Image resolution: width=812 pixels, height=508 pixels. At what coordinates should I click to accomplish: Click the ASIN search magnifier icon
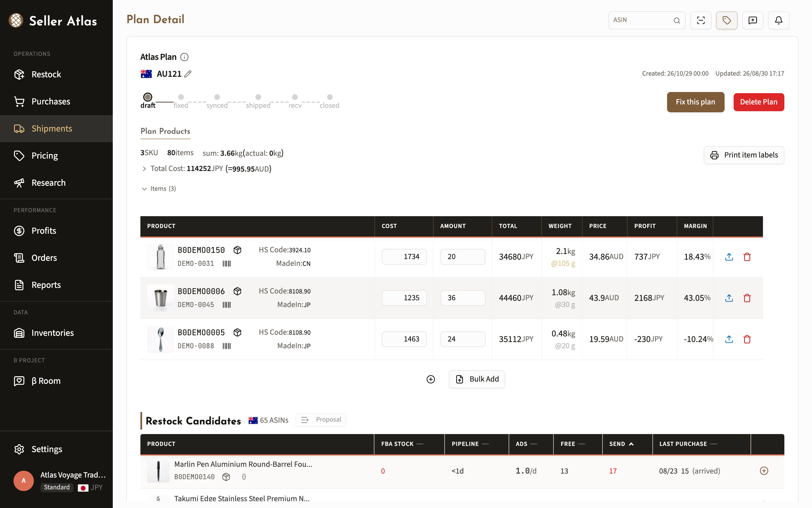(677, 21)
